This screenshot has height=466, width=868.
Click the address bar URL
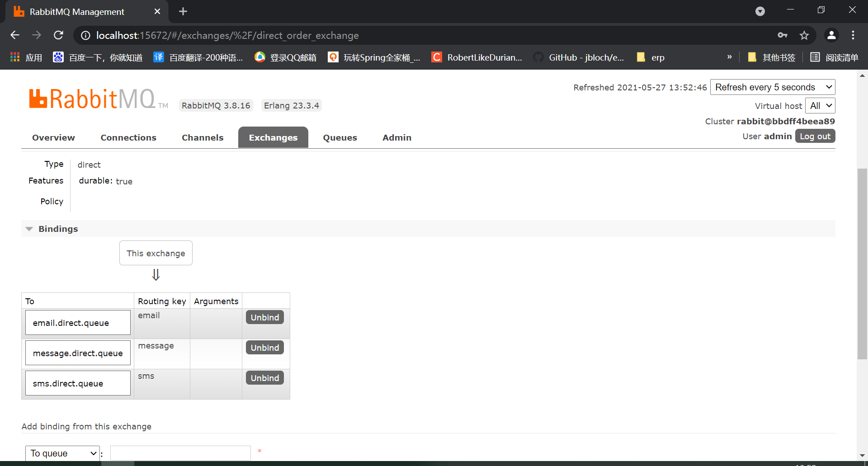[x=227, y=35]
